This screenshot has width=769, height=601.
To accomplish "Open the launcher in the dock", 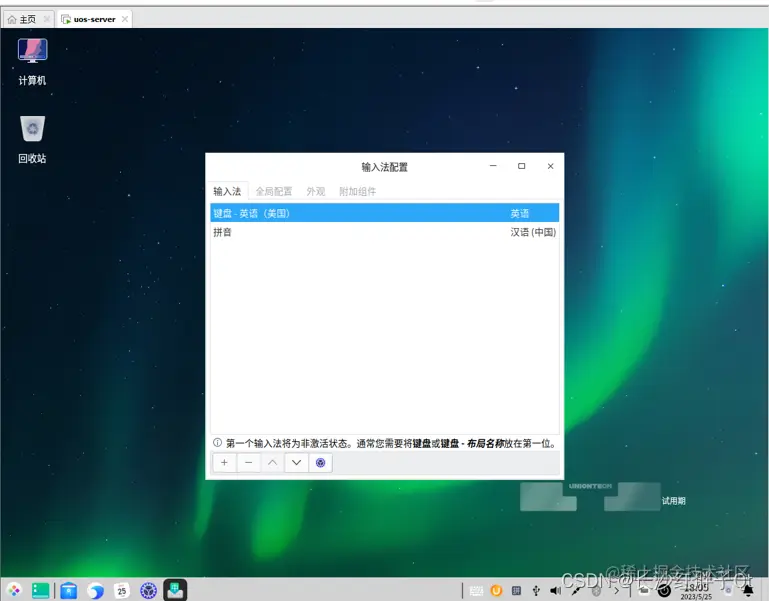I will [14, 590].
